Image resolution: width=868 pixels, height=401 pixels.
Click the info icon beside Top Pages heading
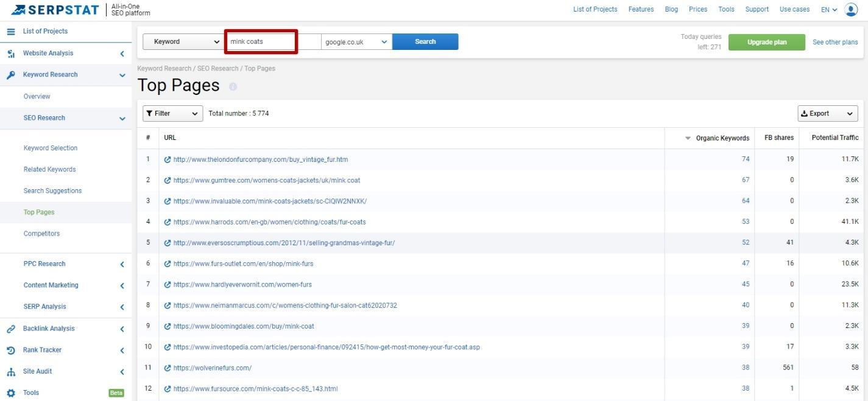[x=233, y=87]
